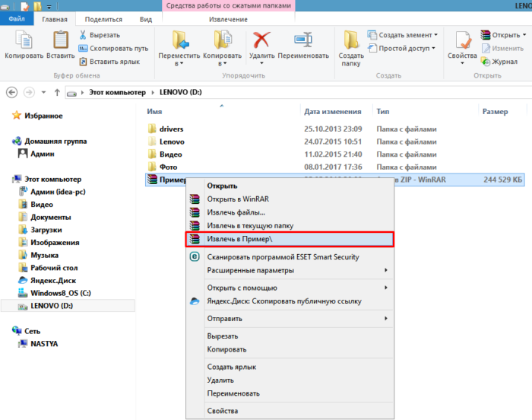Click Скопировать путь button
Viewport: 532px width, 420px height.
113,48
